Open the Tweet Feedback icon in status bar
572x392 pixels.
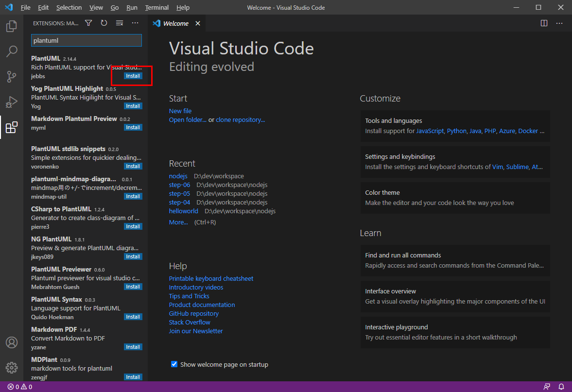[x=547, y=387]
